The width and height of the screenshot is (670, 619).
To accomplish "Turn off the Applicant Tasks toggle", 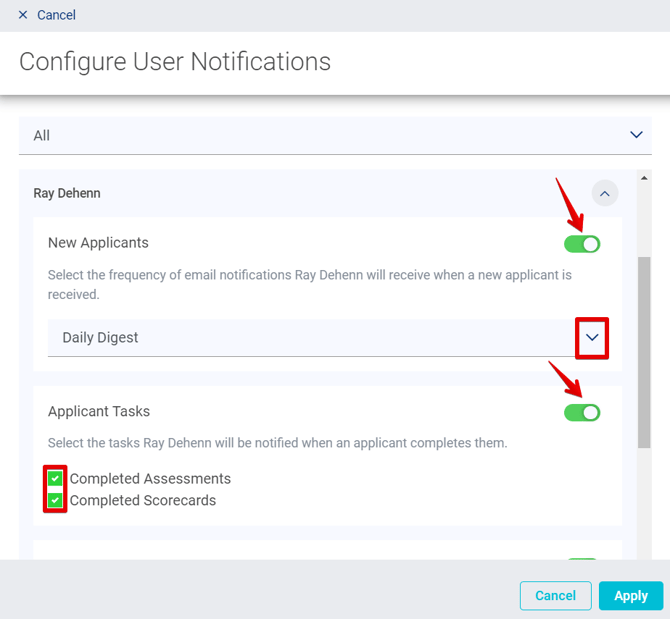I will pos(582,412).
